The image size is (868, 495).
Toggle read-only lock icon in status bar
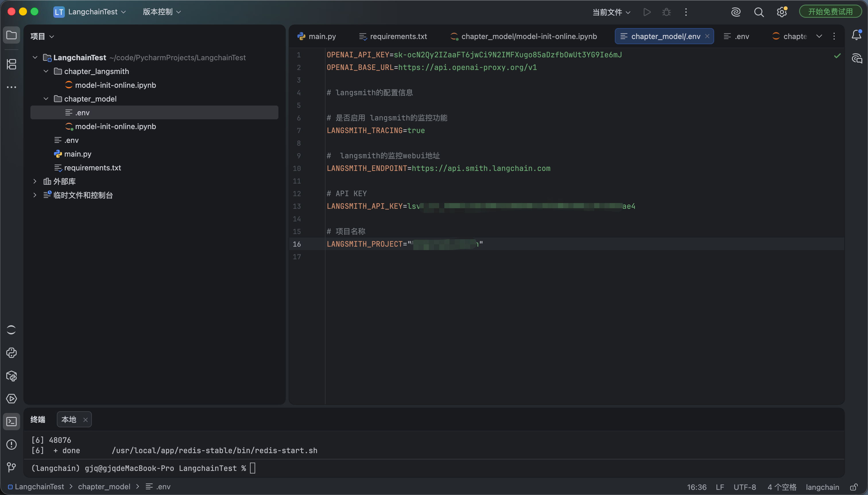pos(854,487)
